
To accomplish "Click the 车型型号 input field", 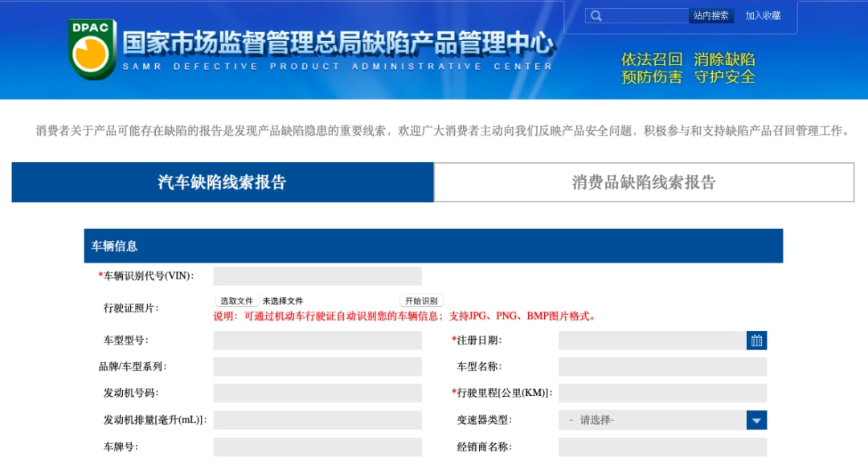I will pyautogui.click(x=317, y=341).
